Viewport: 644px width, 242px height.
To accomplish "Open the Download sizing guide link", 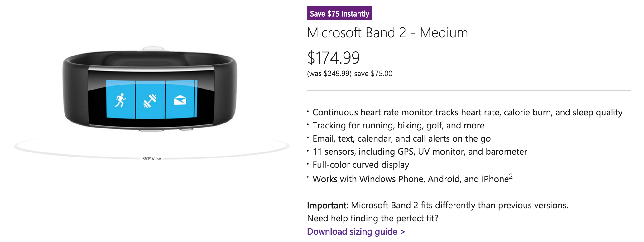I will [356, 232].
